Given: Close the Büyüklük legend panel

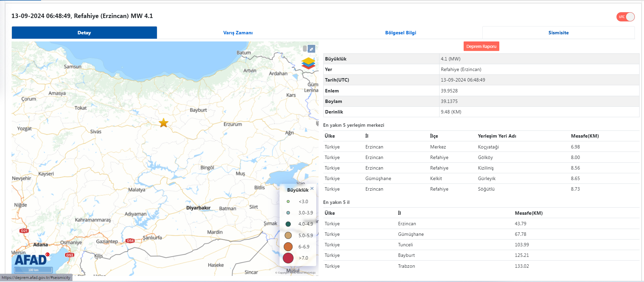Looking at the screenshot, I should click(312, 188).
